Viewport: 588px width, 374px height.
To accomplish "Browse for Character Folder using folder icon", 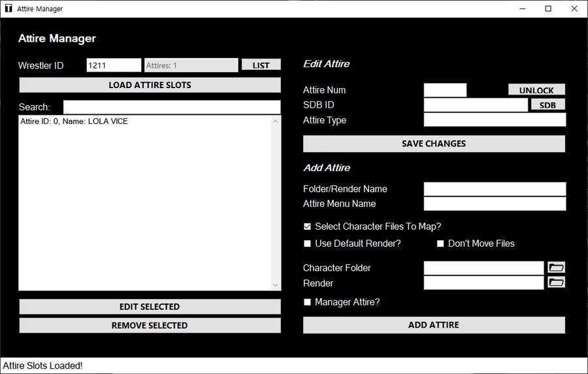I will pos(556,268).
